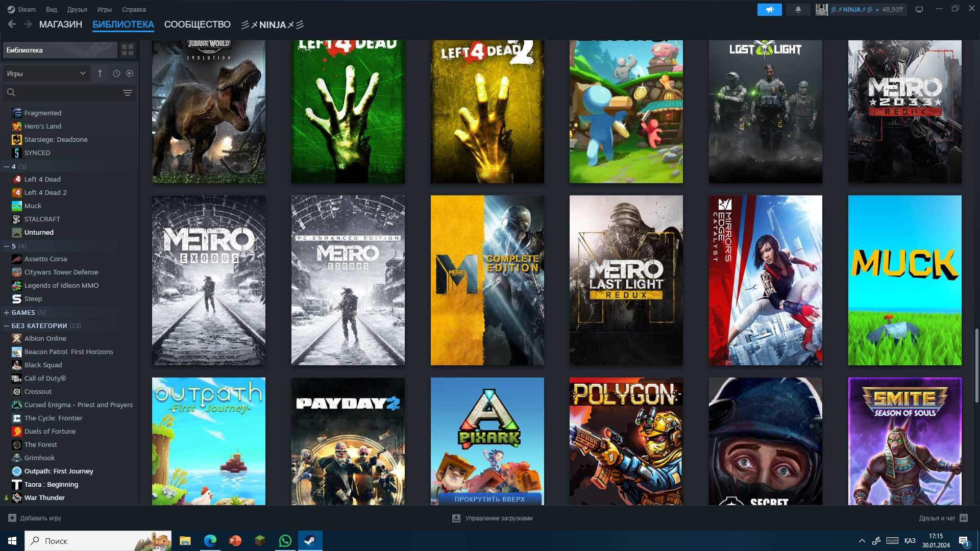Open Microsoft Edge from the taskbar
Screen dimensions: 980x551
point(210,541)
